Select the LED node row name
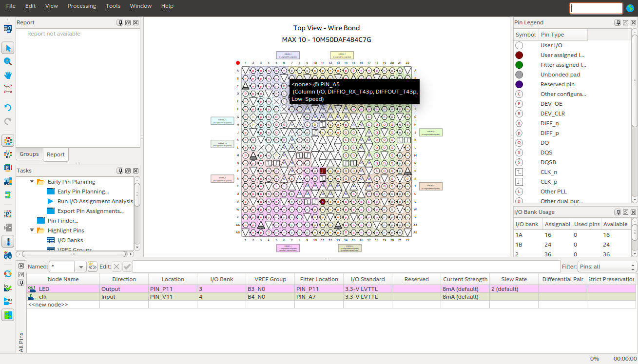This screenshot has height=364, width=638. tap(44, 289)
